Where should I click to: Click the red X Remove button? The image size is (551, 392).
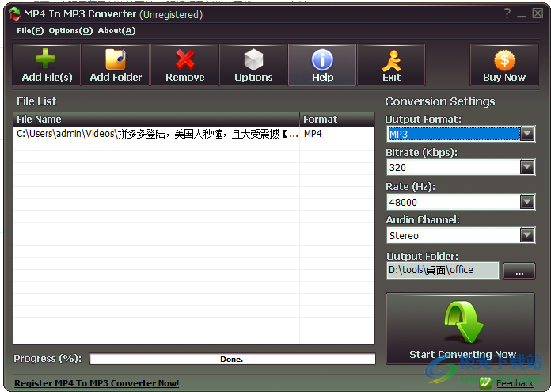click(x=184, y=65)
